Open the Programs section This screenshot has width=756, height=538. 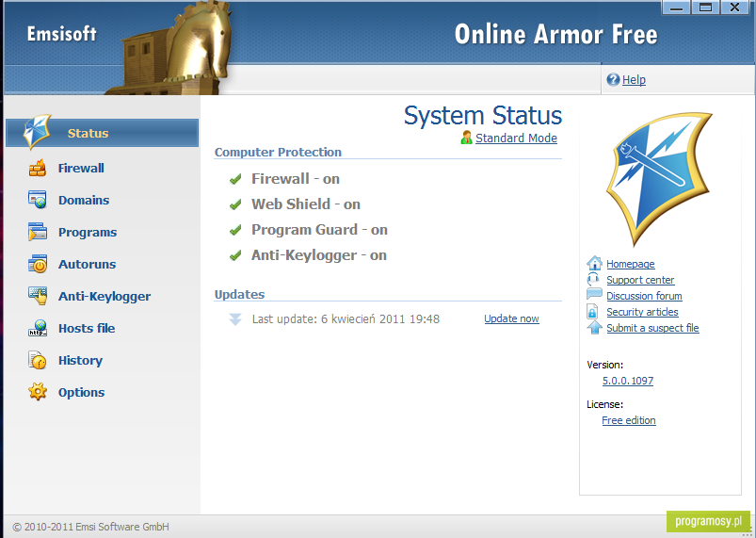coord(88,232)
